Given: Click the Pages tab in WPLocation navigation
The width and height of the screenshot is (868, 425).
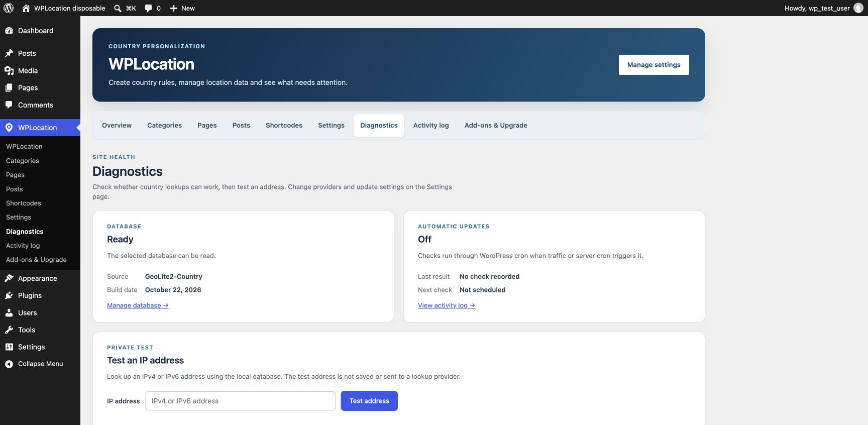Looking at the screenshot, I should (x=207, y=126).
